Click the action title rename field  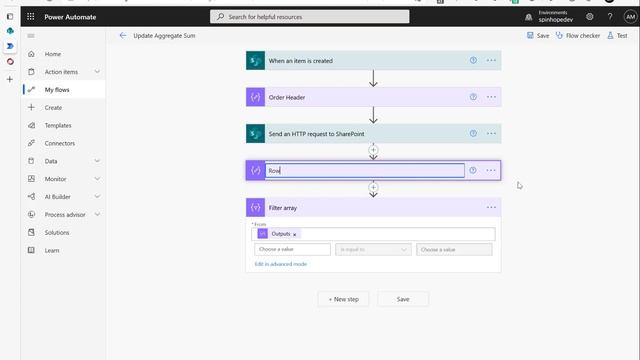pos(365,170)
